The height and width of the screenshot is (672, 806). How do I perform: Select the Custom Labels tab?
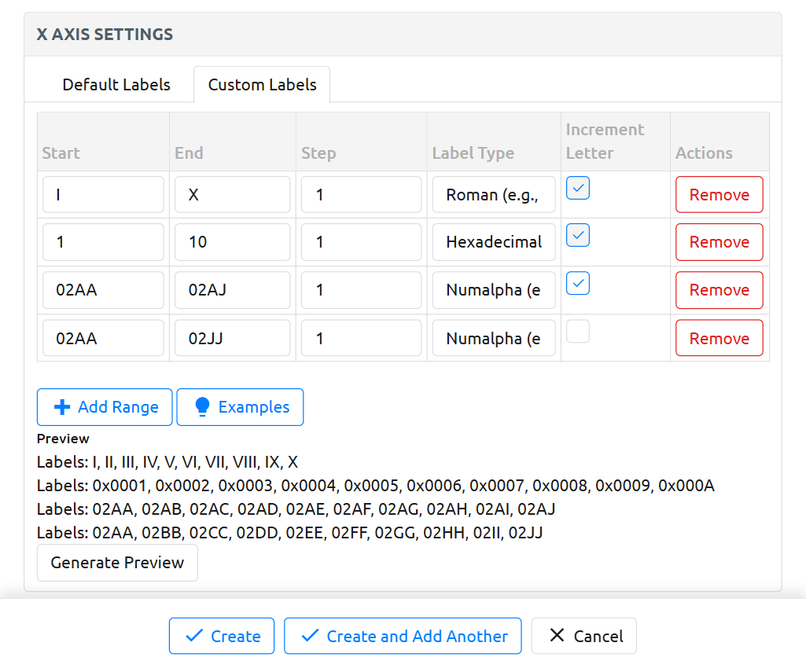pos(262,85)
